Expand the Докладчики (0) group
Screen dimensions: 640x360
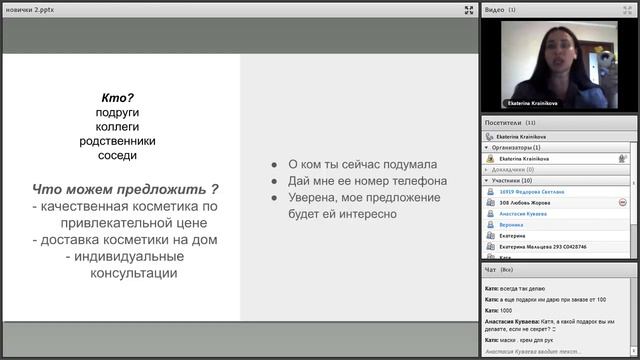(486, 169)
